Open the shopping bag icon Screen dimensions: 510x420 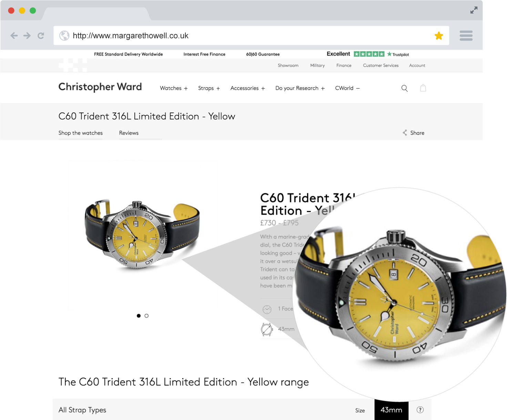click(423, 88)
